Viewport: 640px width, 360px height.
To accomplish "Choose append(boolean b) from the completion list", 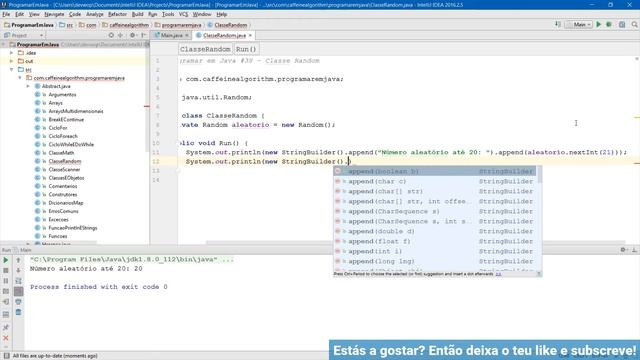I will 435,171.
